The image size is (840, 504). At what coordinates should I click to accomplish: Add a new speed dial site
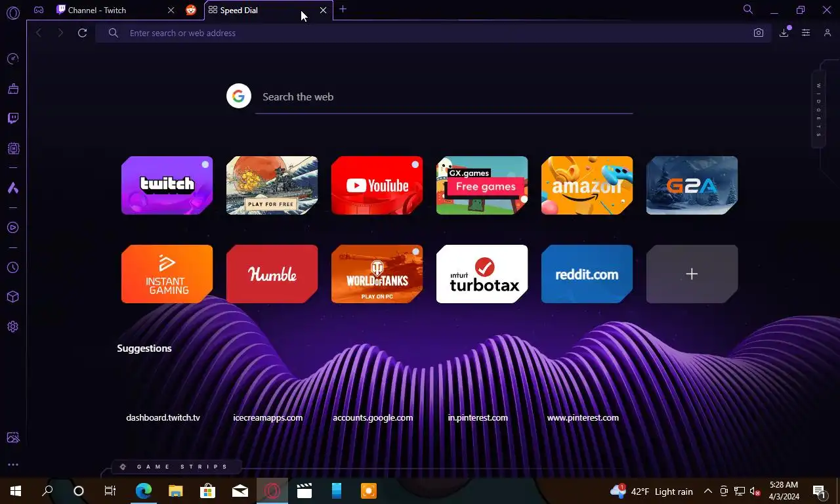(x=692, y=274)
